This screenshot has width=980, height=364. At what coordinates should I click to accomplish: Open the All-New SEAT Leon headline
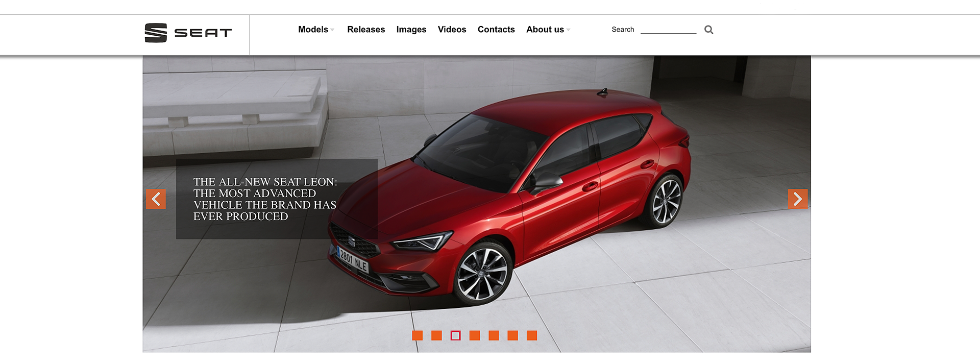pos(265,199)
